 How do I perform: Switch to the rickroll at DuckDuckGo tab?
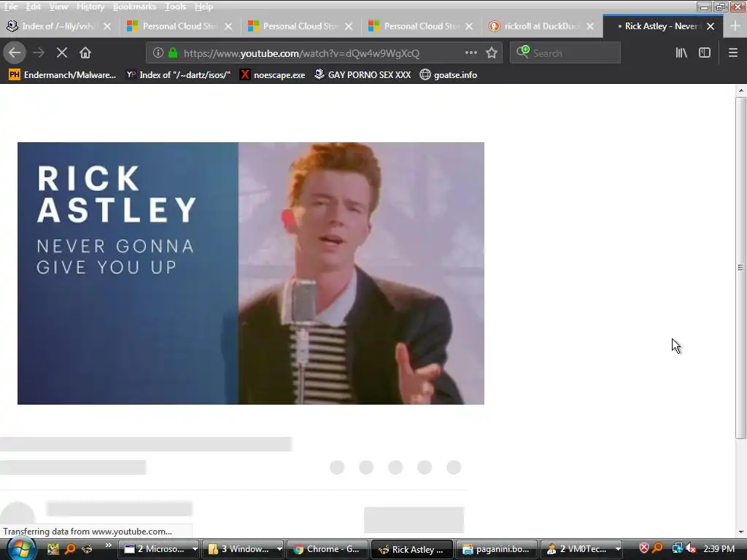541,26
